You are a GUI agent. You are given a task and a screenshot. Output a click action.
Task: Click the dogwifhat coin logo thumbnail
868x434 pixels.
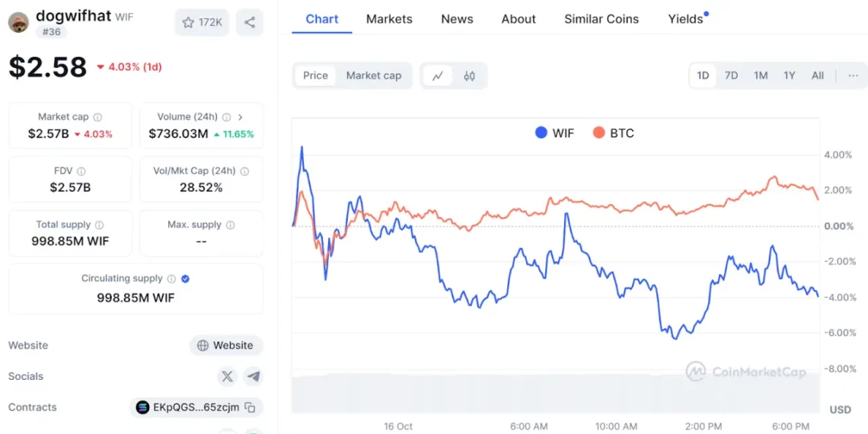pyautogui.click(x=18, y=21)
